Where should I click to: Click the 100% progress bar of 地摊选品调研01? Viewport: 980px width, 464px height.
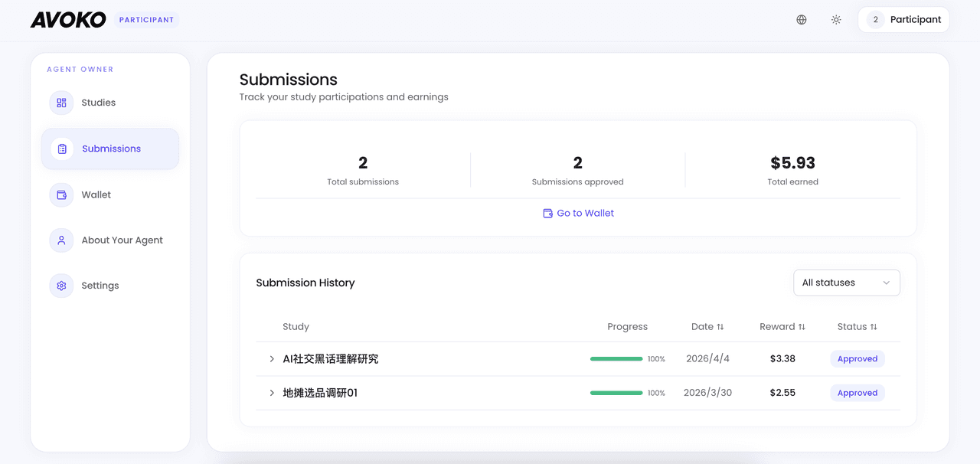[616, 392]
